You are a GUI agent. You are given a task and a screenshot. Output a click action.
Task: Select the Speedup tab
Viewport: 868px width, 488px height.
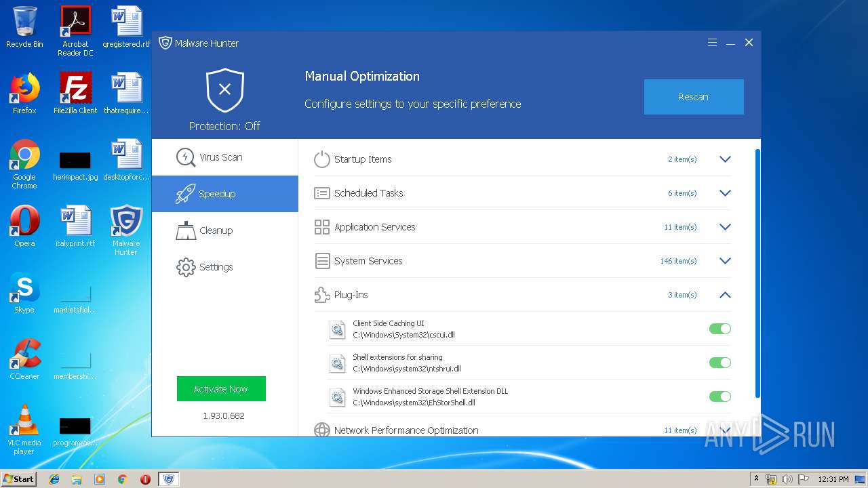(225, 194)
